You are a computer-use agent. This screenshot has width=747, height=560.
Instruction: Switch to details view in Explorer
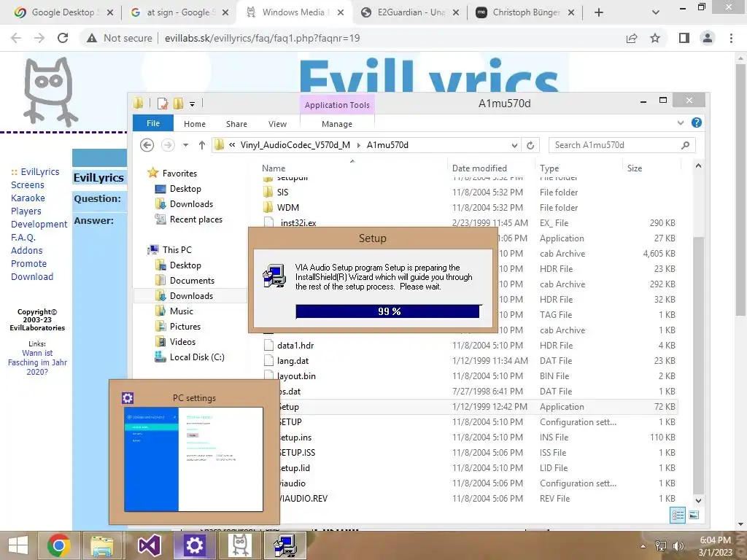pos(678,515)
